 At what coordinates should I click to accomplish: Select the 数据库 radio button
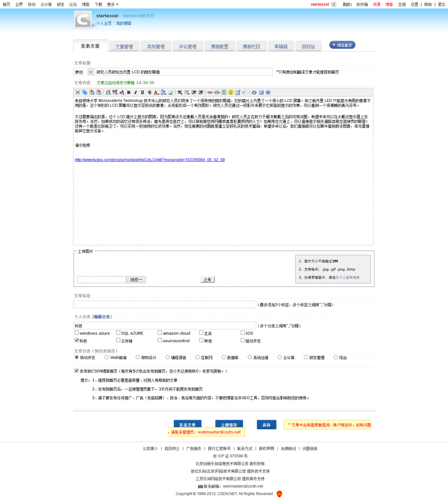point(224,357)
